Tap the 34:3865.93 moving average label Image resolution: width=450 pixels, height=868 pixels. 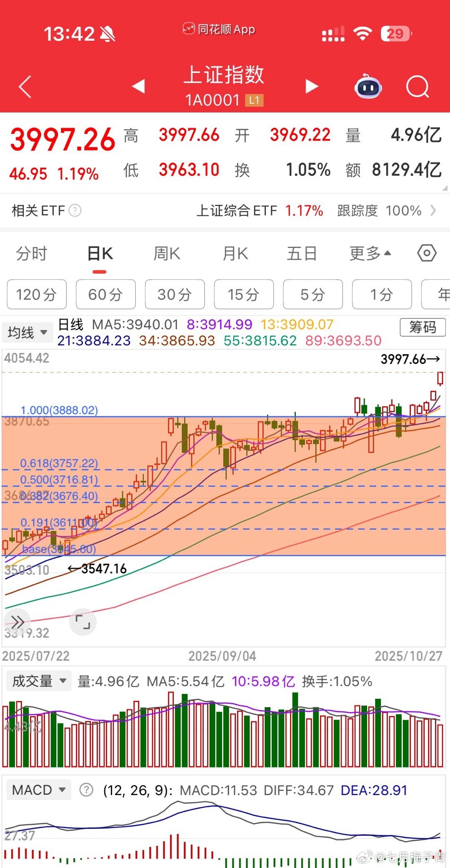tap(177, 340)
